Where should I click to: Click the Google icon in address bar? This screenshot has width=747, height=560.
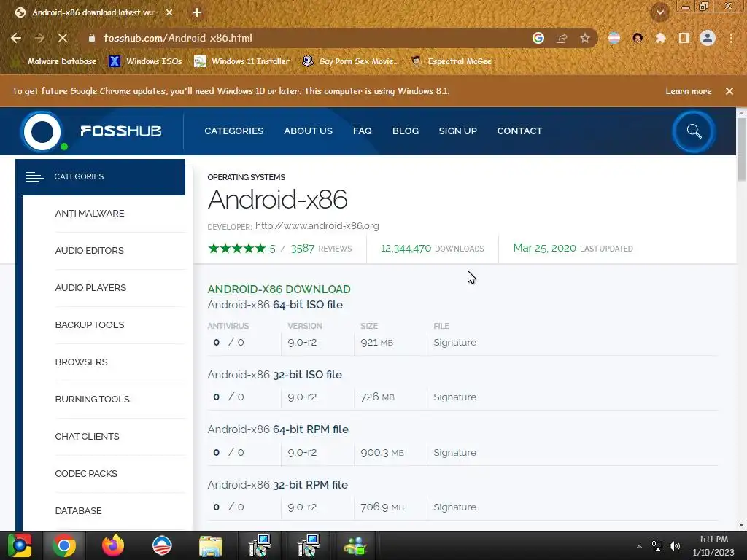538,38
